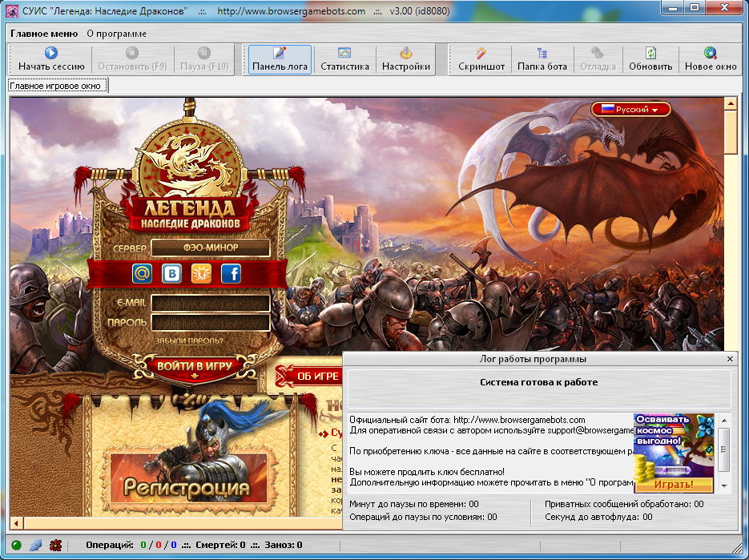The image size is (749, 560).
Task: Open the О программе menu
Action: click(x=116, y=34)
